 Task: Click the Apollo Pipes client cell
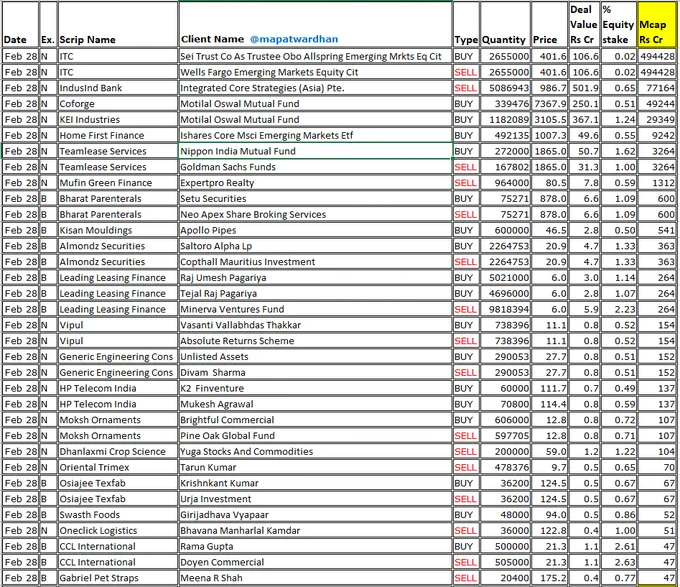click(x=315, y=230)
